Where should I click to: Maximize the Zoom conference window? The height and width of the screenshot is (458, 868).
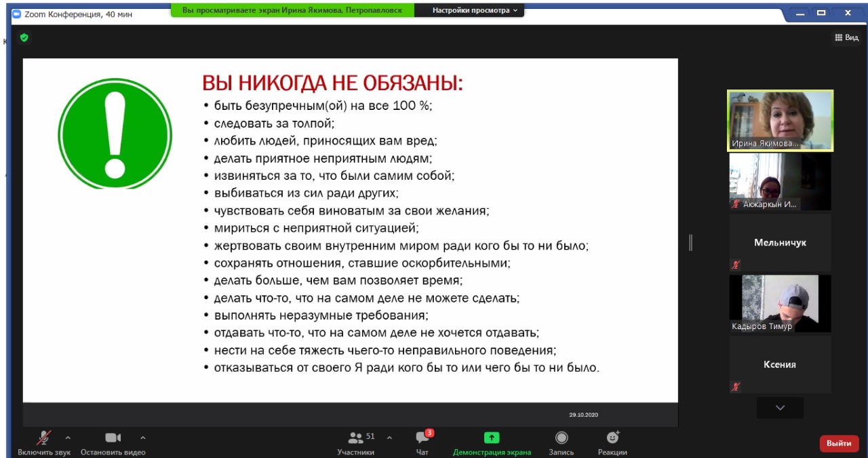[x=821, y=13]
